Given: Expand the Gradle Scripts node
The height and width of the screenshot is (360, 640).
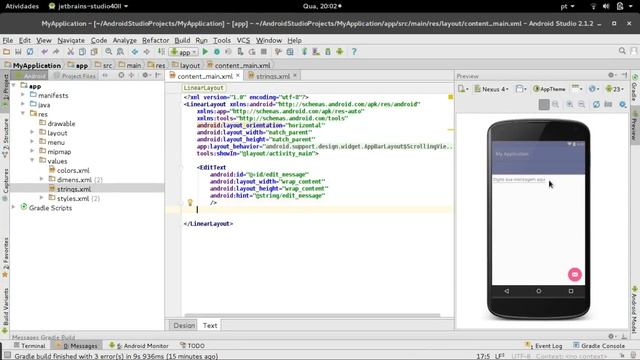Looking at the screenshot, I should tap(14, 208).
